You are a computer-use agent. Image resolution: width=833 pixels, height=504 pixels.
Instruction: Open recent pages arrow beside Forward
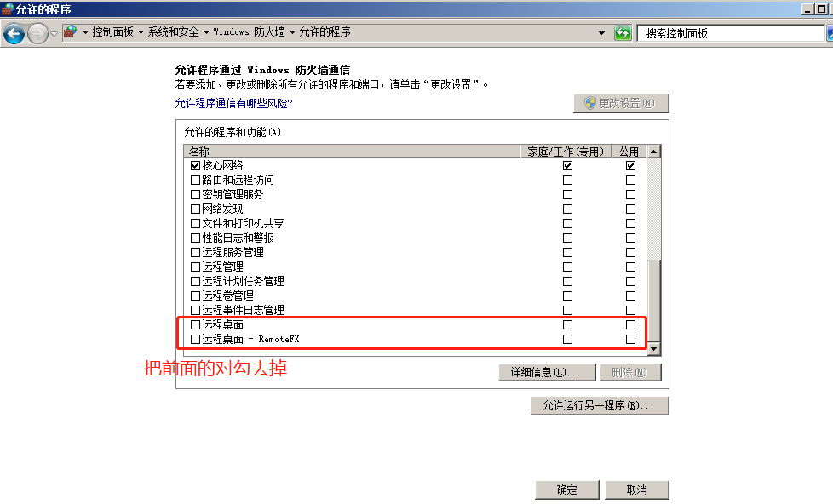(x=54, y=35)
